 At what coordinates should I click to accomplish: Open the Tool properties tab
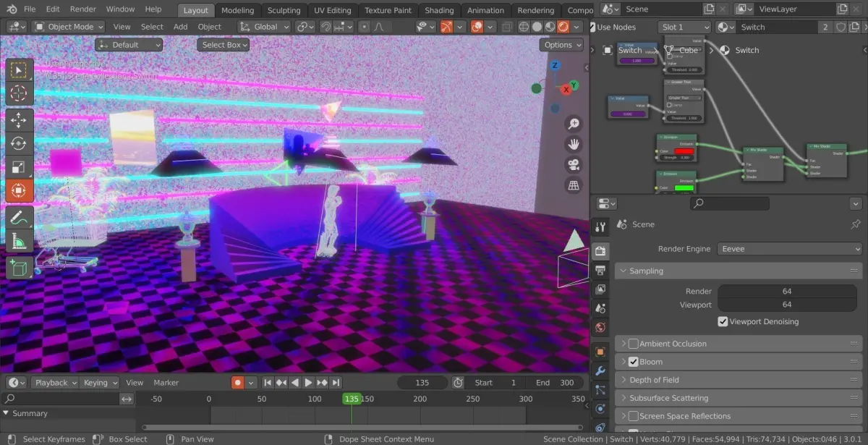(600, 228)
